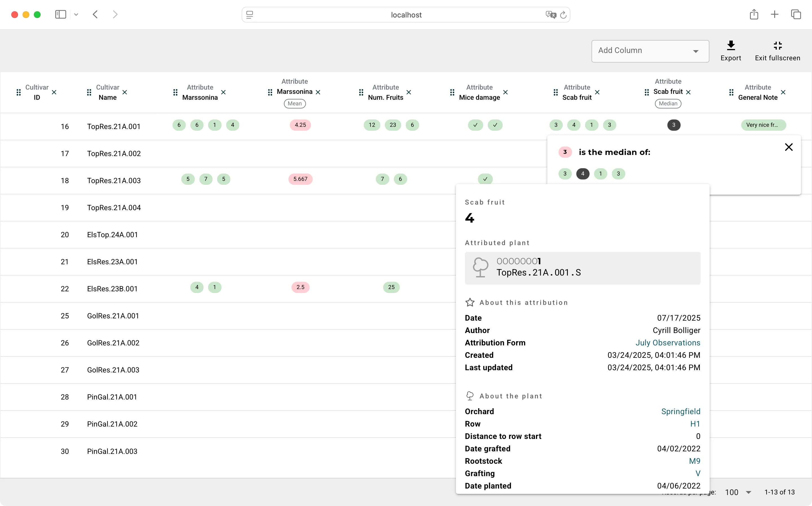The height and width of the screenshot is (506, 812).
Task: Dismiss the median breakdown popup
Action: pos(789,147)
